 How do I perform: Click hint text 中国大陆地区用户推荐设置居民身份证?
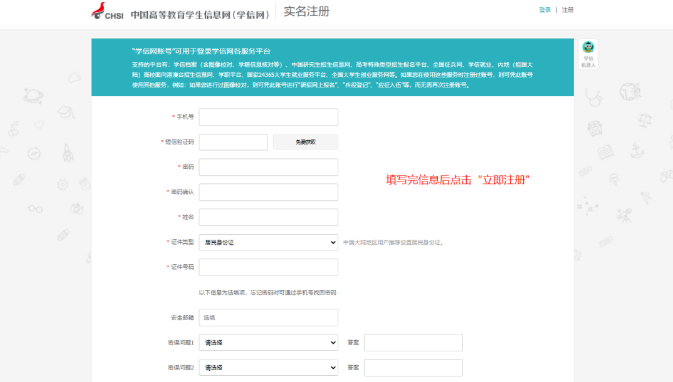click(393, 243)
